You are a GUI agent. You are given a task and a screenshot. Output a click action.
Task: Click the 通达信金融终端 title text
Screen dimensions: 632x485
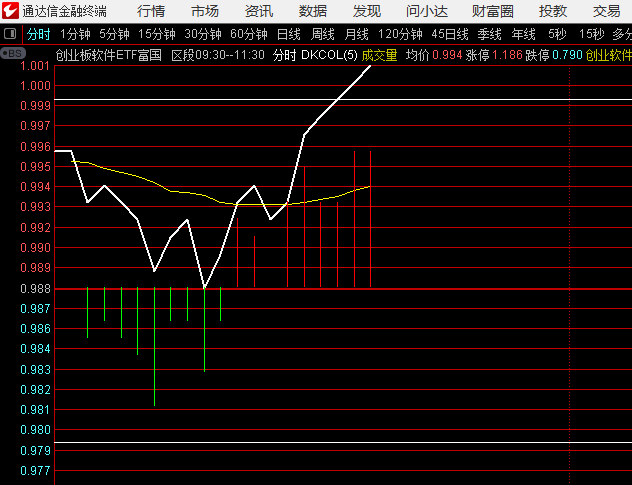[64, 11]
